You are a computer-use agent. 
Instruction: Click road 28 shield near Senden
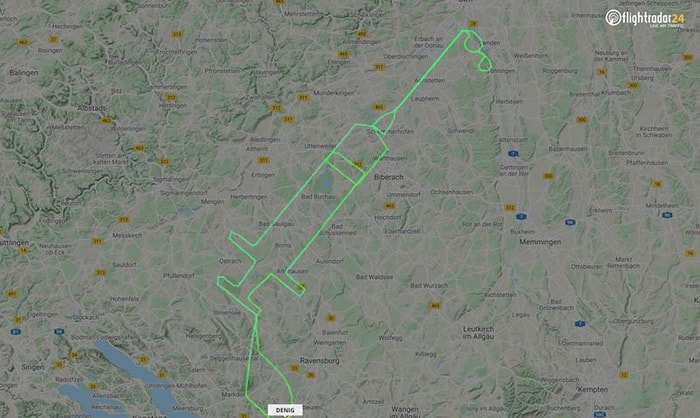click(x=473, y=23)
